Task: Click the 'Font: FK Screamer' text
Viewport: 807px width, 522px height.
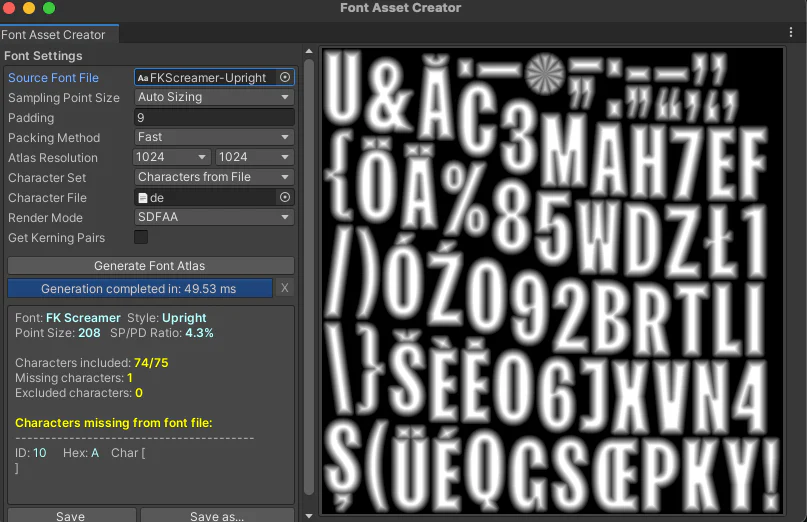Action: (67, 318)
